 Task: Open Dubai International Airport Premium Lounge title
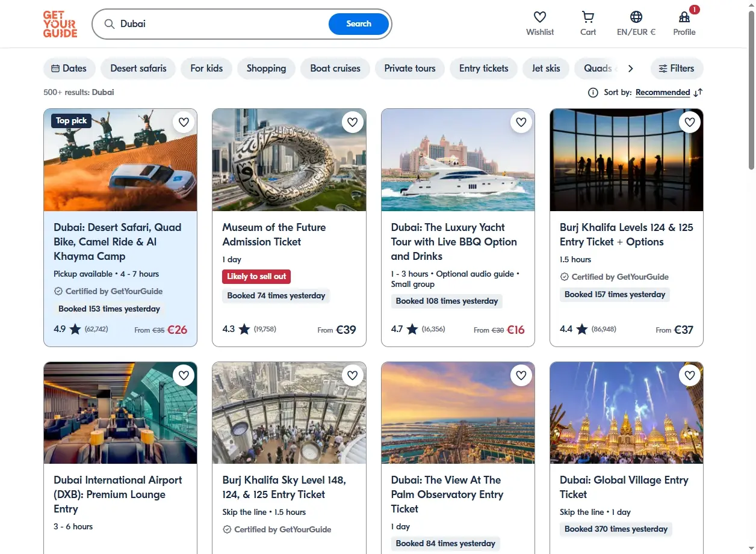[118, 494]
